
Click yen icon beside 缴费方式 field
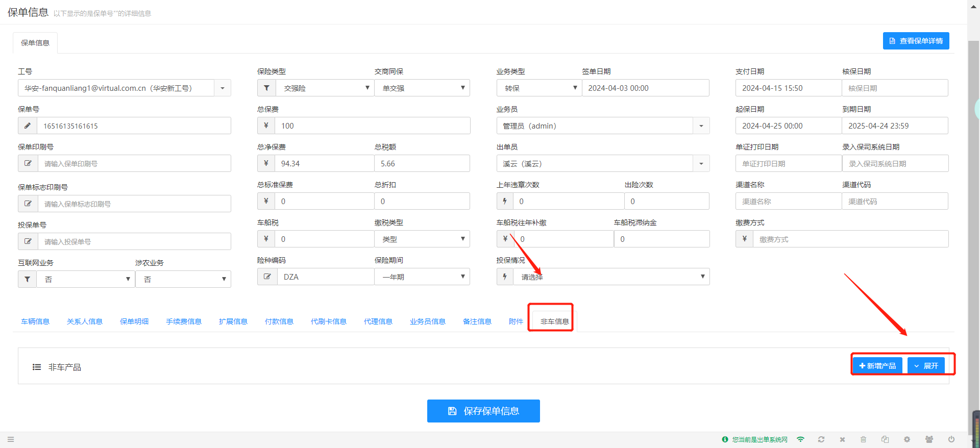(744, 239)
